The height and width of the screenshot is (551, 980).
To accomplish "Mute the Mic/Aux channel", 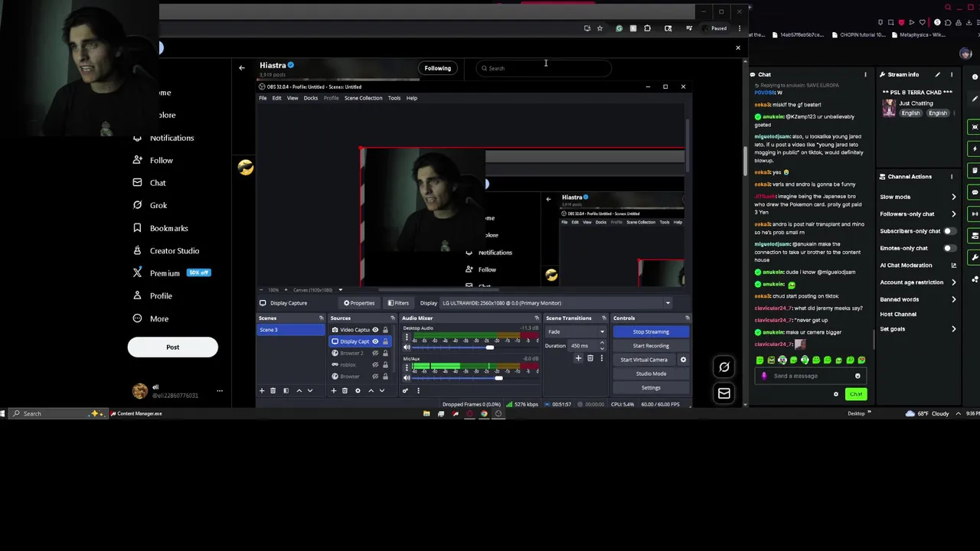I will [407, 378].
